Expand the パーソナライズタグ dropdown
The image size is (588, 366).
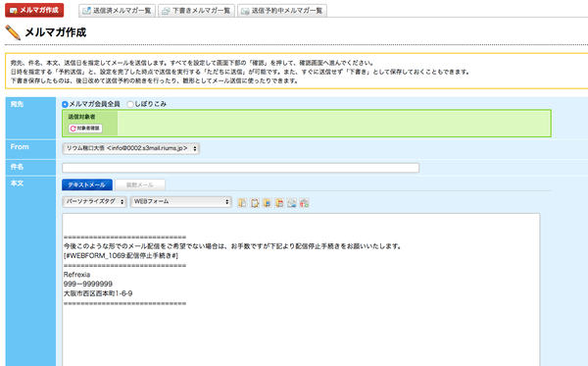[x=94, y=201]
